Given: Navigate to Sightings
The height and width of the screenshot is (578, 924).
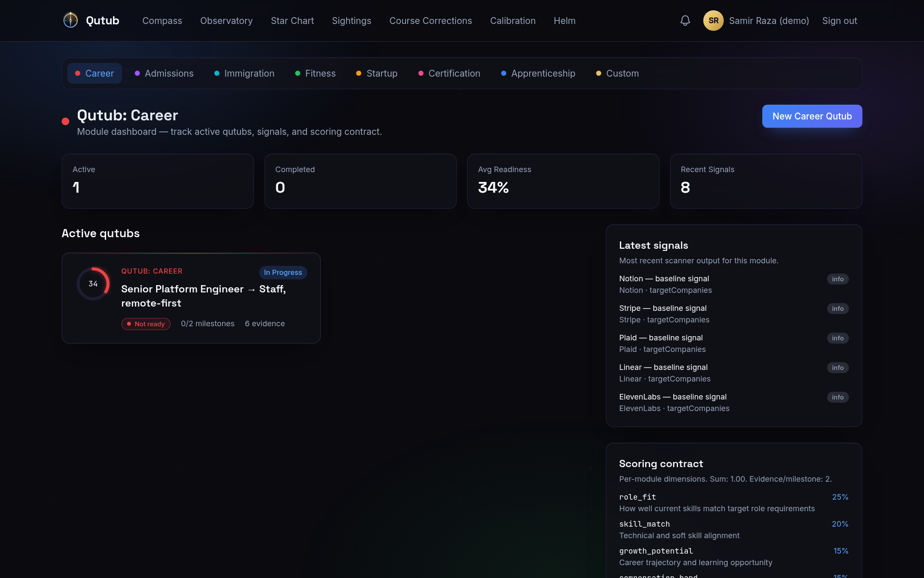Looking at the screenshot, I should [x=352, y=21].
